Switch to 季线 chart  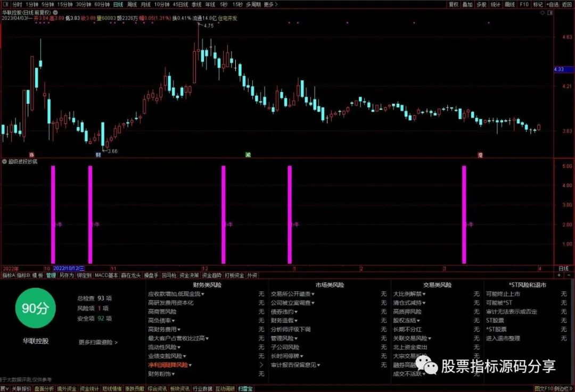196,4
